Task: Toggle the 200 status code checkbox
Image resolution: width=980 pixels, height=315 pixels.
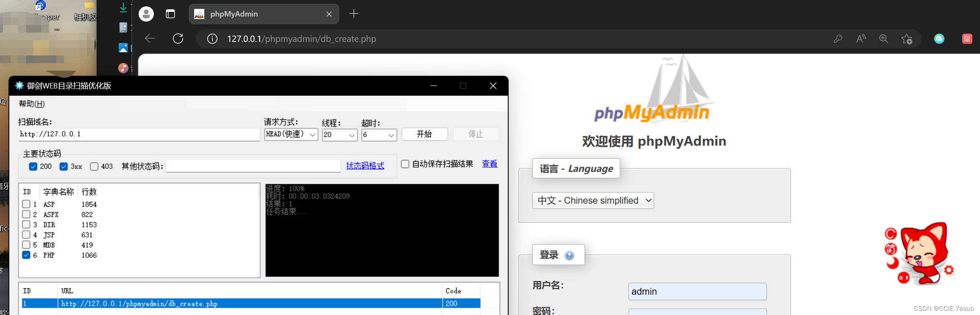Action: point(33,166)
